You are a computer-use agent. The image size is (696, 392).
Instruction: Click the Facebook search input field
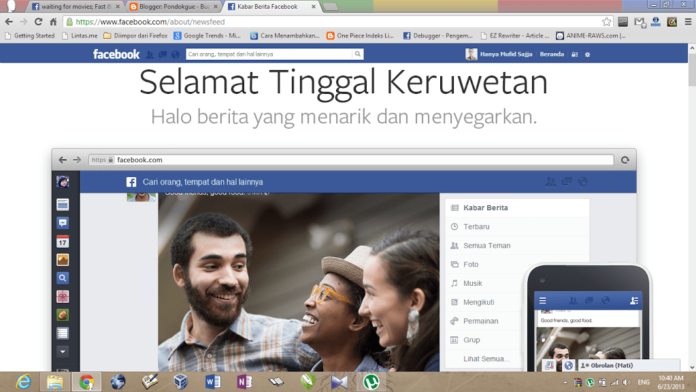click(269, 54)
